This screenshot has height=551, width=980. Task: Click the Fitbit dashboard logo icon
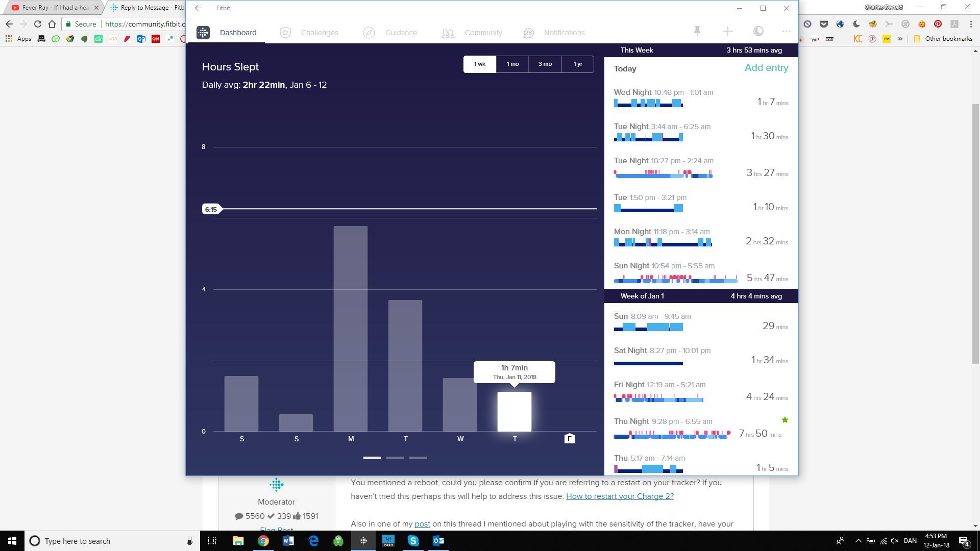coord(203,33)
